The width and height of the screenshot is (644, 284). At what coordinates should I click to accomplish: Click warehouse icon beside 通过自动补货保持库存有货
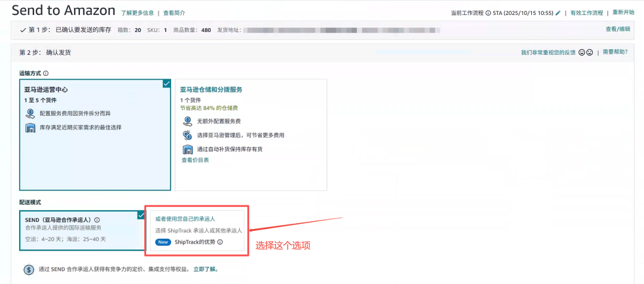[187, 149]
